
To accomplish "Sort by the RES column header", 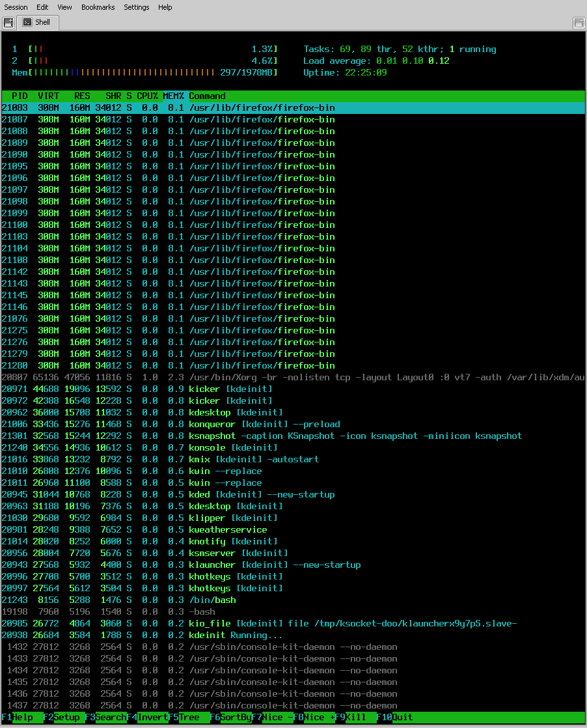I will click(x=82, y=96).
